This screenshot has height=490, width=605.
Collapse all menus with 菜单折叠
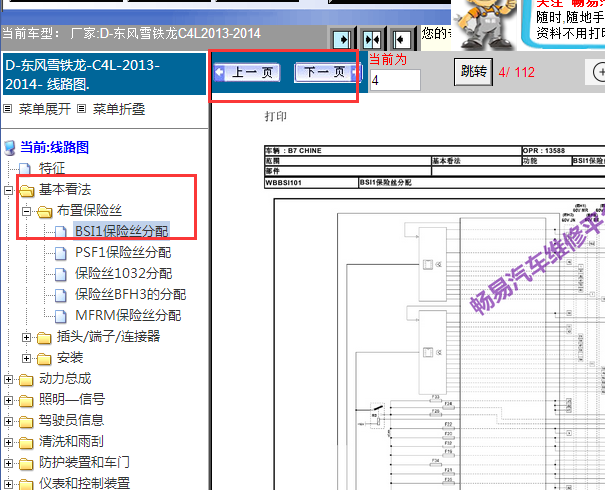119,109
